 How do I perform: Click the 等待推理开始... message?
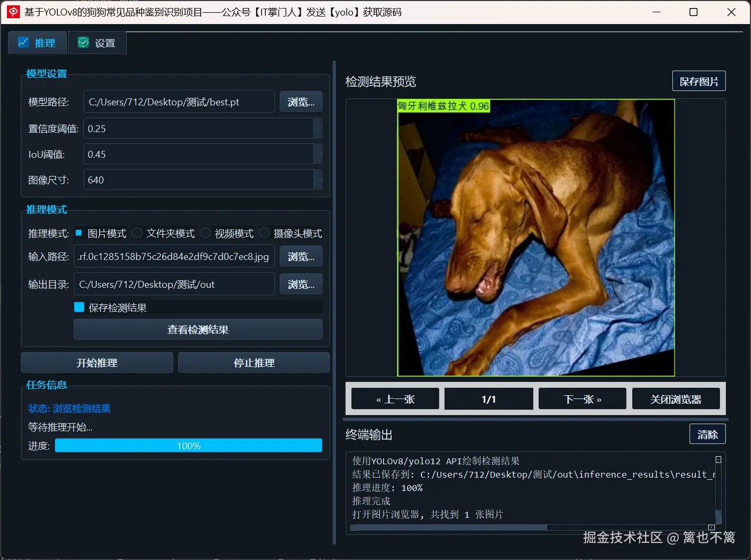(60, 427)
